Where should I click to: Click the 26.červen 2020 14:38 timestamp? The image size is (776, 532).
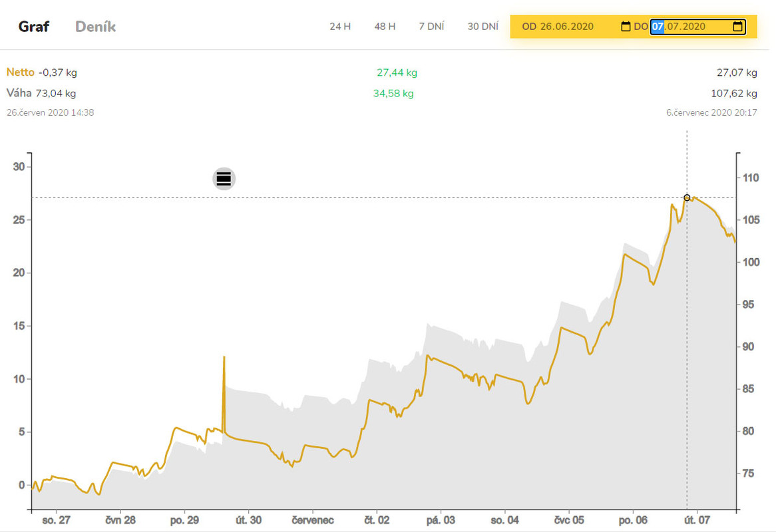click(x=50, y=113)
